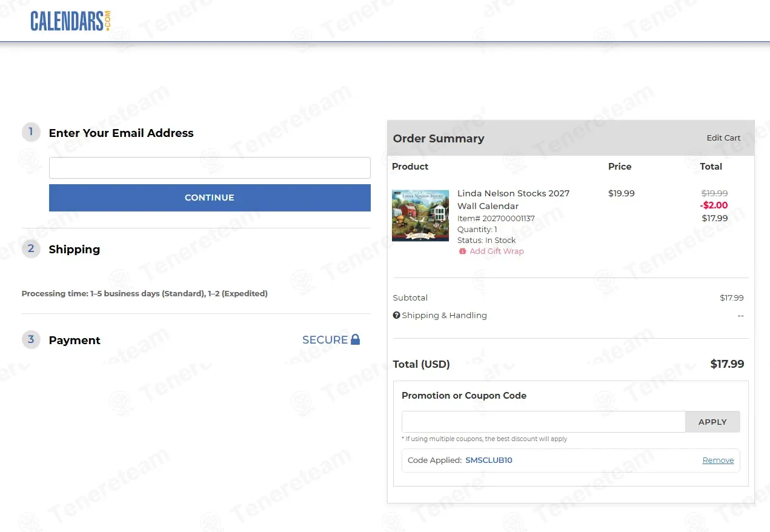This screenshot has height=532, width=770.
Task: Click the Linda Nelson Stocks 2027 Wall Calendar title
Action: [513, 199]
